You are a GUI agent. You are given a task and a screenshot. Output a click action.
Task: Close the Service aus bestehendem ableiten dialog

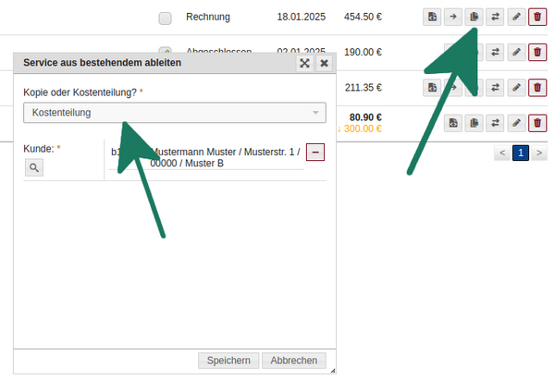pos(324,63)
